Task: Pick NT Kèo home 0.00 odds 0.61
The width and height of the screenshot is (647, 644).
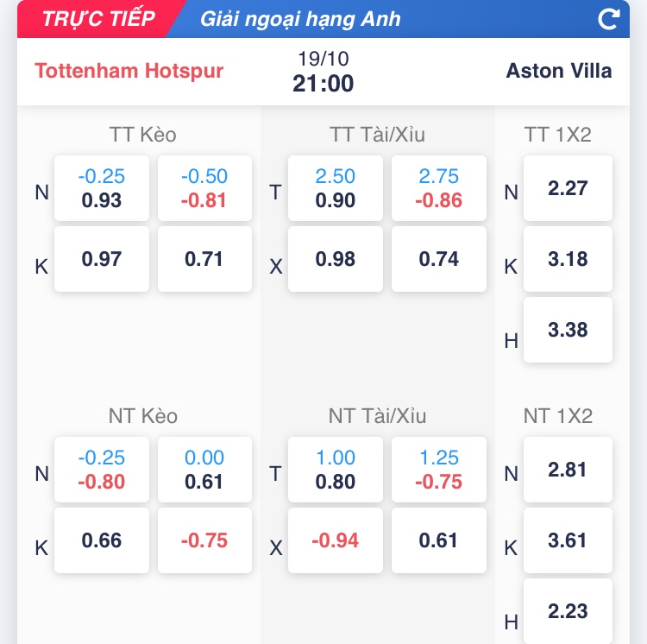Action: point(204,470)
